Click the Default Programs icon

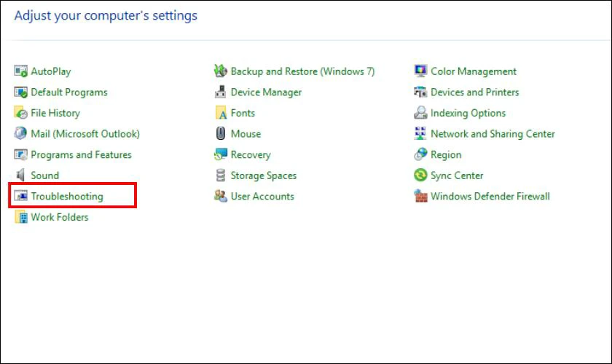pos(20,92)
